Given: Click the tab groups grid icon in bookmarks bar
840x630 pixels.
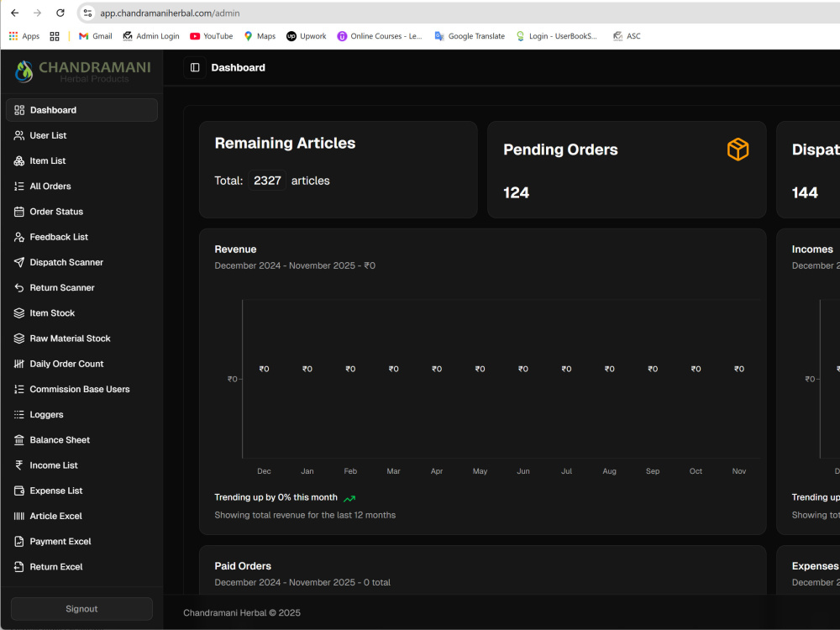Looking at the screenshot, I should click(55, 36).
